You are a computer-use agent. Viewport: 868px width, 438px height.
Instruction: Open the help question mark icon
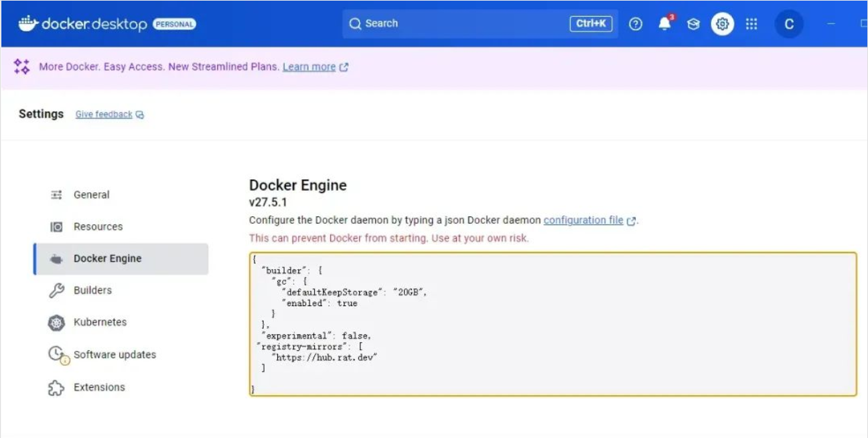click(x=636, y=24)
